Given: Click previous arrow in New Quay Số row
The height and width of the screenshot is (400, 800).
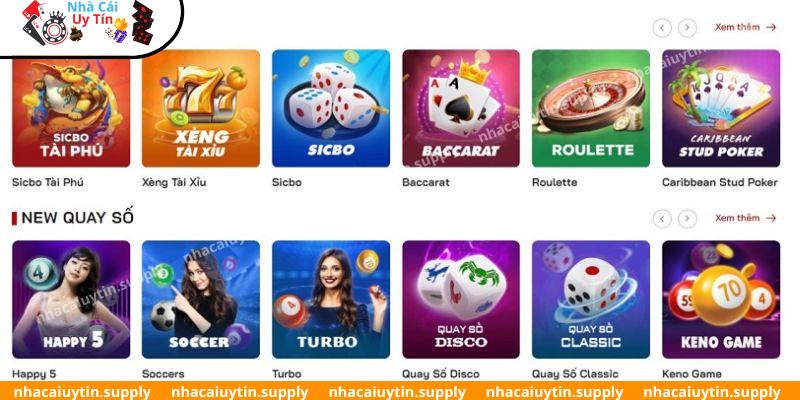Looking at the screenshot, I should (x=662, y=219).
